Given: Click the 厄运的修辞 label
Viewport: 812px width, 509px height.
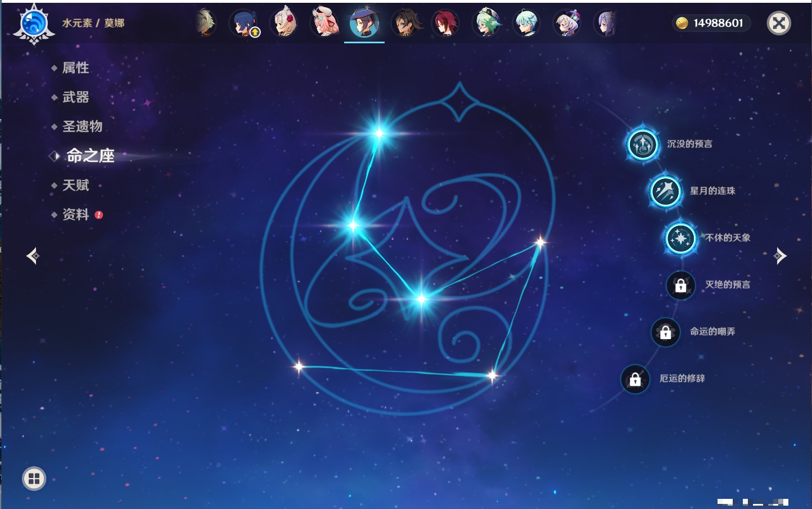Looking at the screenshot, I should click(x=682, y=379).
